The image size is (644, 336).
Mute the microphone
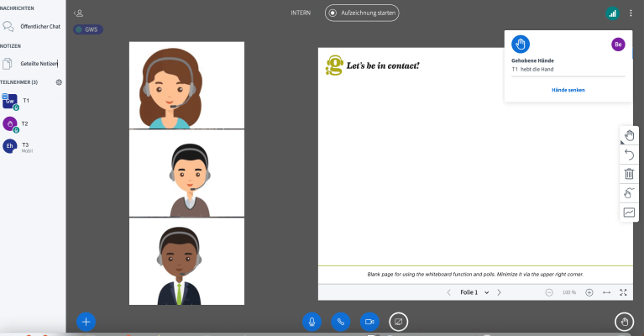(x=312, y=321)
